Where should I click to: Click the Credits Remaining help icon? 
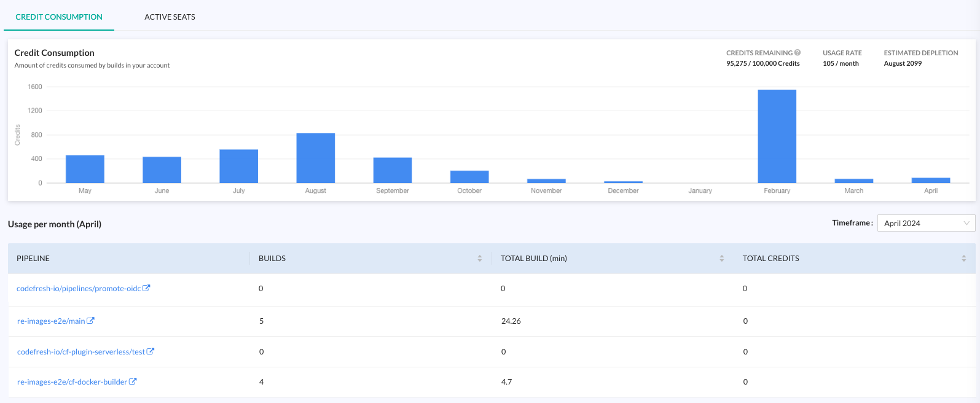(798, 53)
